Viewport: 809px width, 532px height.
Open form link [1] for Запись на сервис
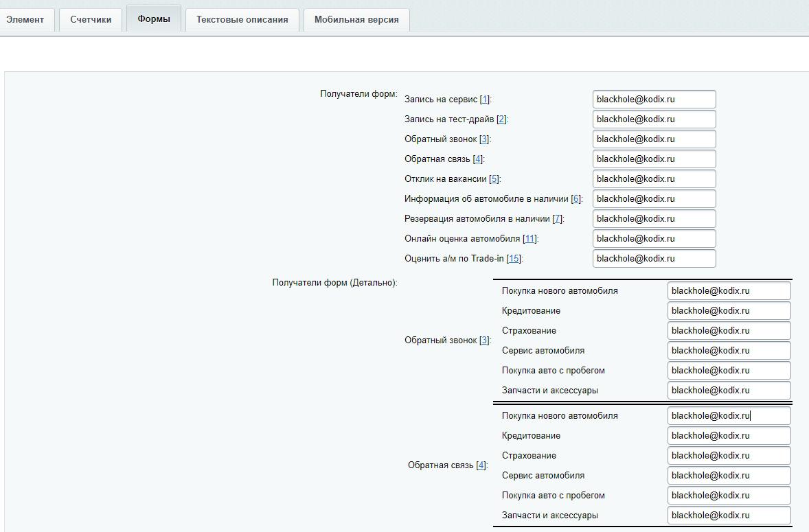click(484, 100)
